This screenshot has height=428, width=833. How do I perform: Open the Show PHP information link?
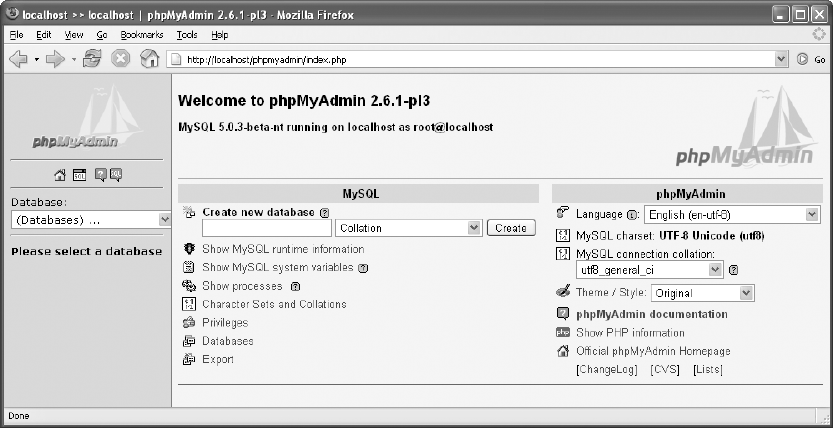click(631, 333)
